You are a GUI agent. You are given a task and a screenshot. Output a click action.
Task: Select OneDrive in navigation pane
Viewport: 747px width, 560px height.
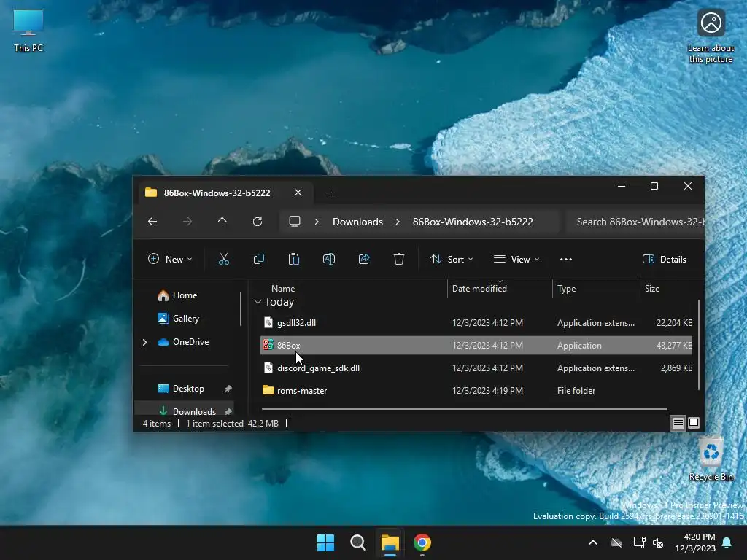click(x=190, y=342)
